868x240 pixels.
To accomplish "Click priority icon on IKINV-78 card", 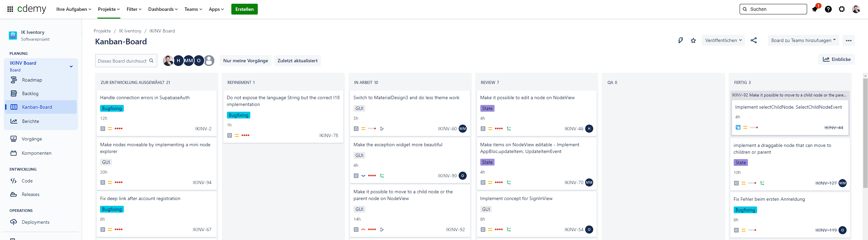I will click(237, 135).
